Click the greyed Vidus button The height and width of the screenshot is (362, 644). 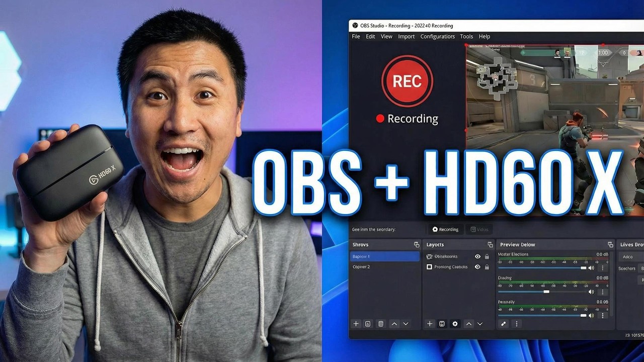click(479, 229)
